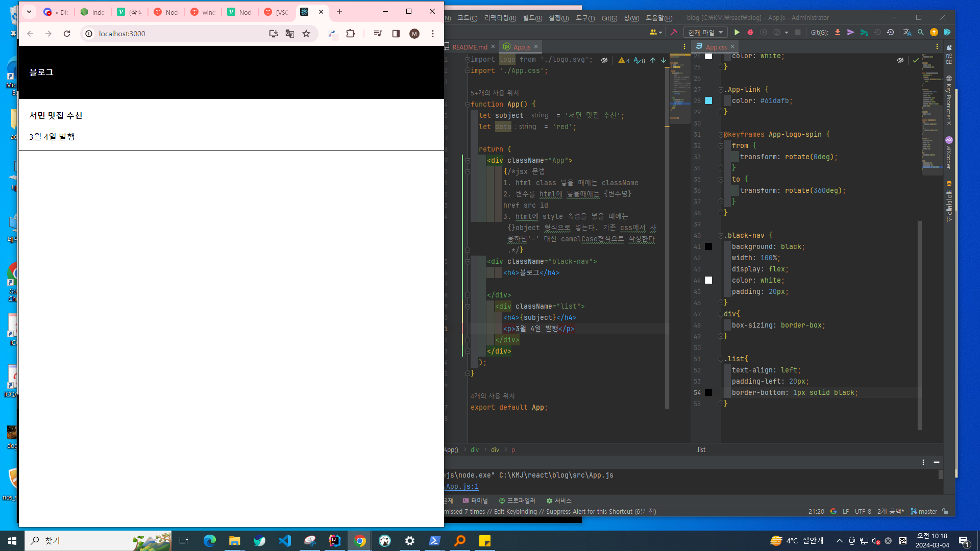Open Chrome three-dot menu
This screenshot has height=551, width=980.
pos(433,34)
